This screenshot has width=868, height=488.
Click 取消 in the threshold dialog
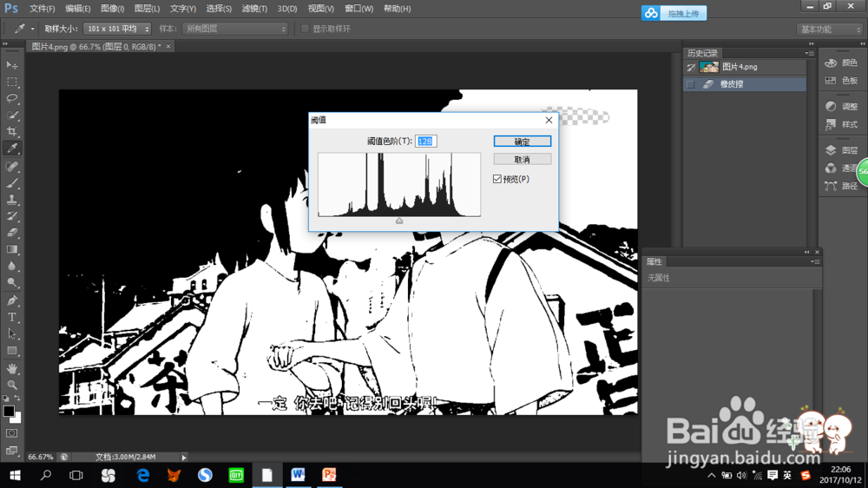522,160
